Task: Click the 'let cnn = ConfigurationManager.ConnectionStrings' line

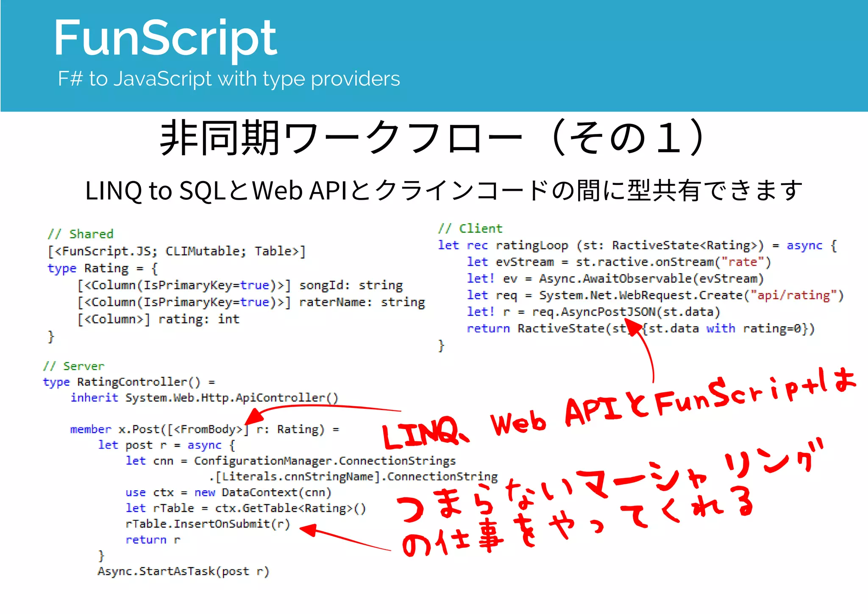Action: (x=291, y=461)
